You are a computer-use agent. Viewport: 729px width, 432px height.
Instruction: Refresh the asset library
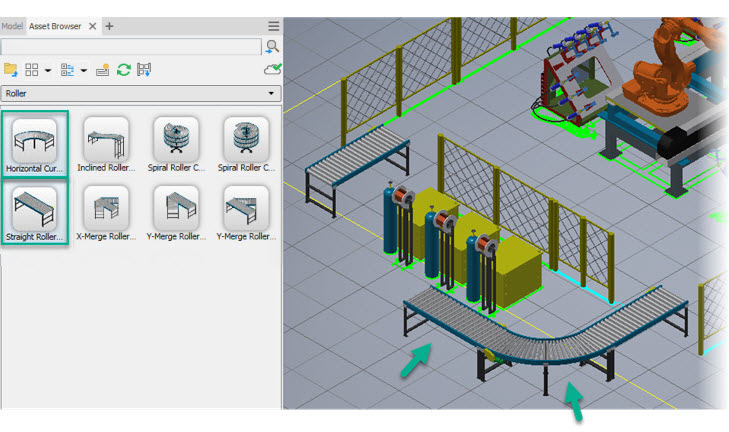coord(124,70)
